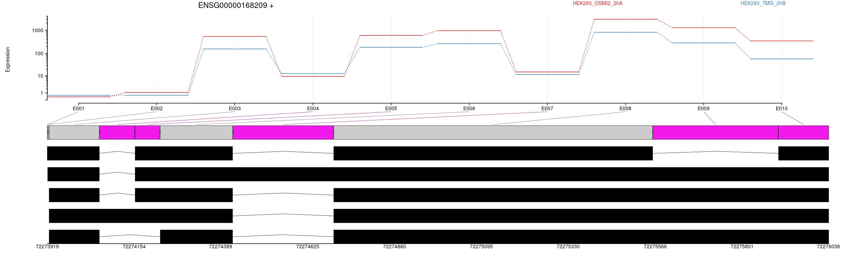
Task: Select the y-axis tick value 1000
Action: (37, 31)
